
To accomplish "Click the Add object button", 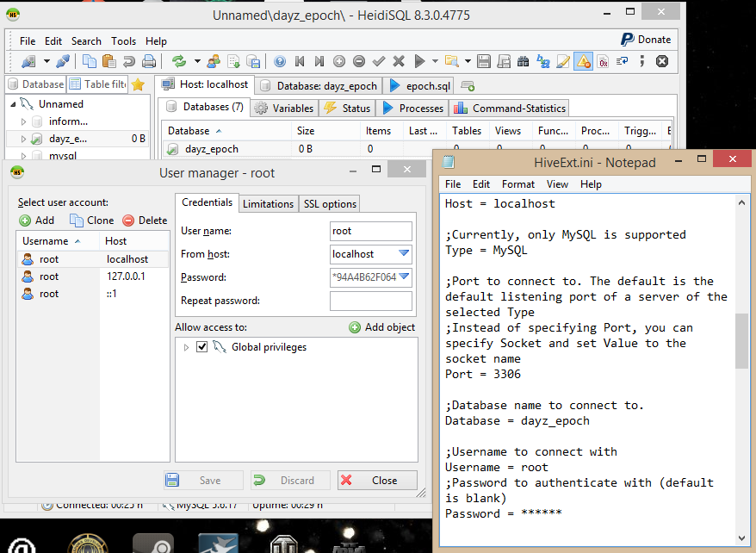I will [381, 327].
